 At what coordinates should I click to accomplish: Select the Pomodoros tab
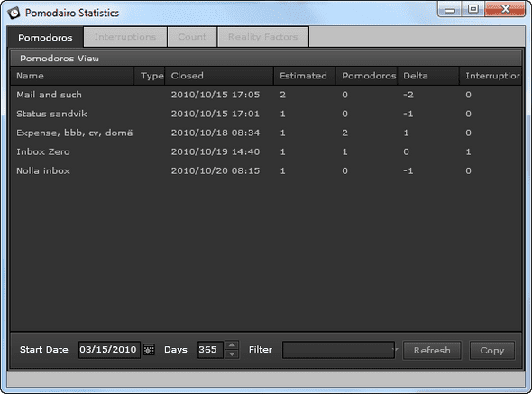point(45,37)
